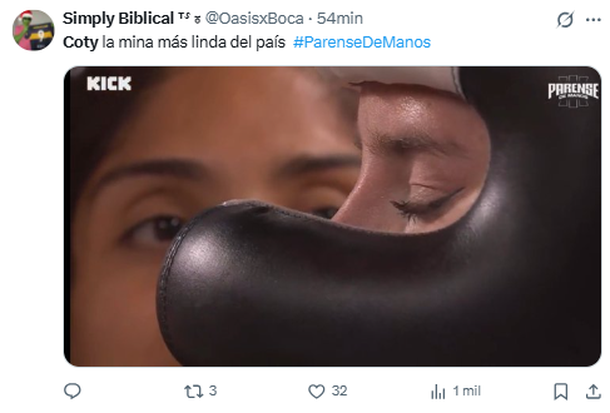Follow the #ParenseDeManos hashtag link

point(362,42)
